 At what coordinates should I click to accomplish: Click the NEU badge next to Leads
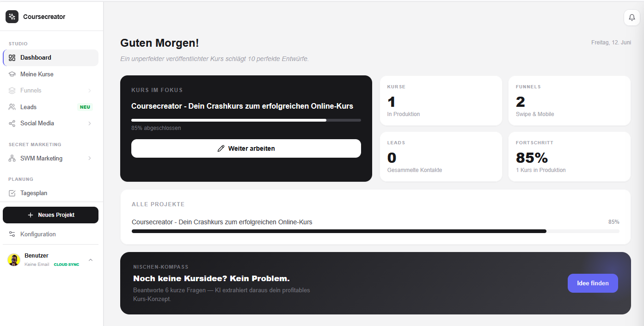coord(85,107)
